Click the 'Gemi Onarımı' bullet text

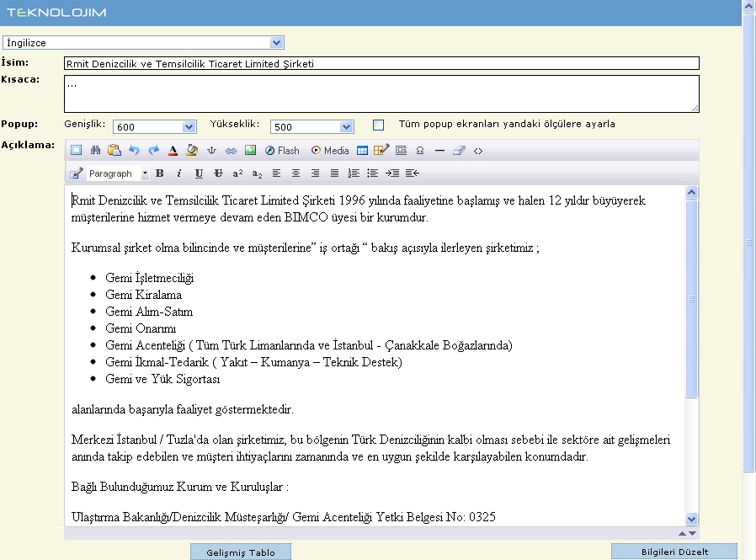[141, 328]
